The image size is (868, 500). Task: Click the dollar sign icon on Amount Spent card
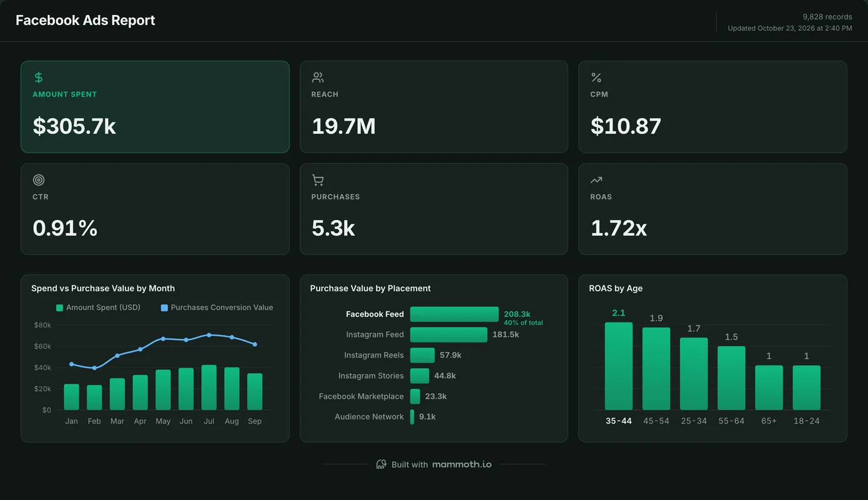39,77
